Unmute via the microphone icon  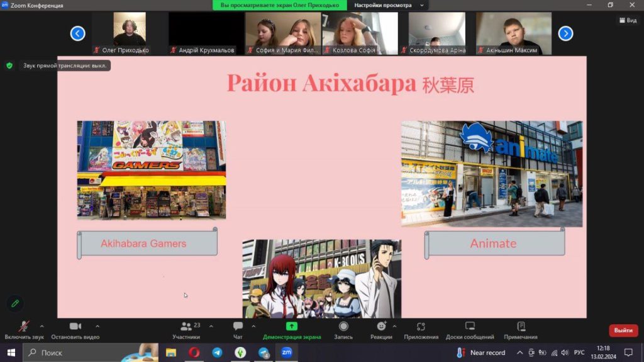[24, 327]
